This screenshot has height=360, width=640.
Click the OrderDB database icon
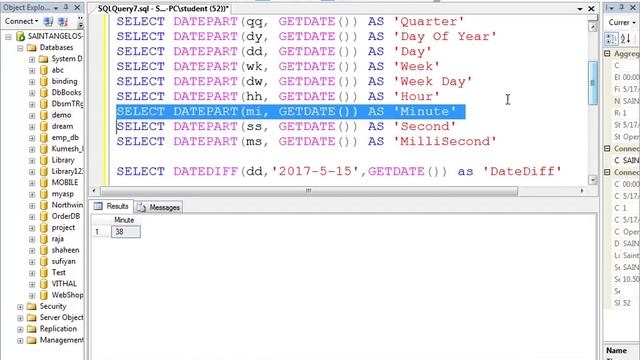pos(44,216)
